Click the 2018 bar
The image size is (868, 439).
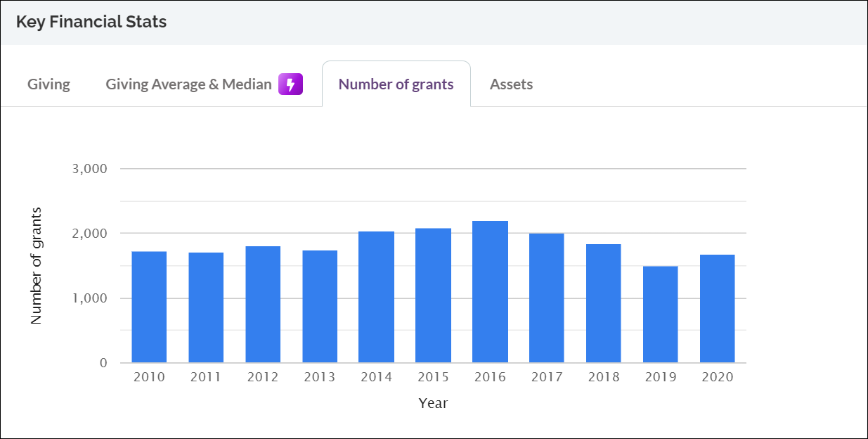tap(604, 303)
